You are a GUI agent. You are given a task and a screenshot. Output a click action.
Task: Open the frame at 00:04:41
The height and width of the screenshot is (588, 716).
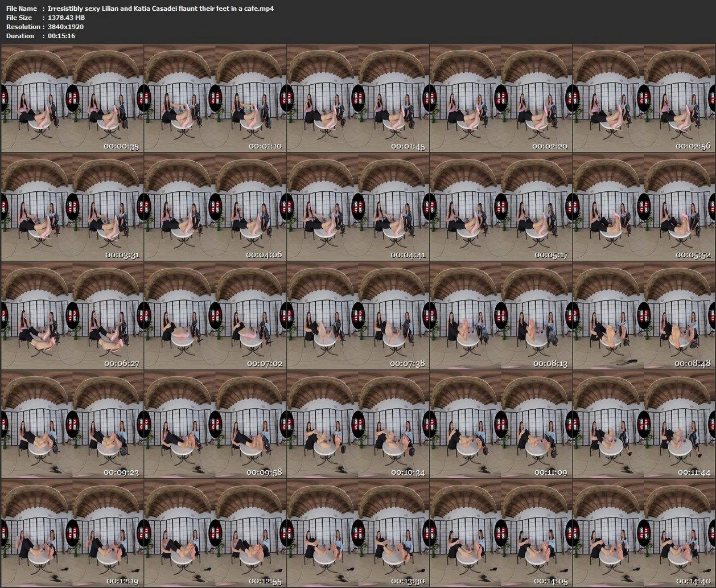pos(358,207)
